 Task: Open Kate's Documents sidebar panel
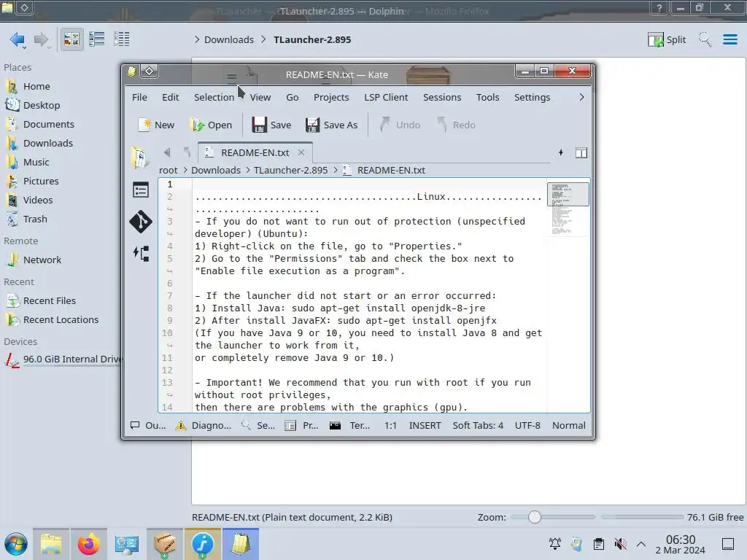pos(140,157)
